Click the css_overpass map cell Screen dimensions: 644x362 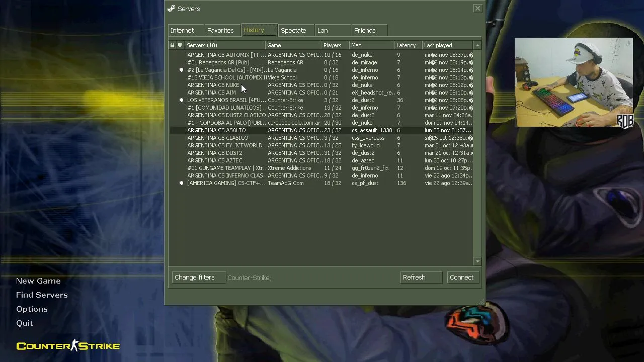click(x=368, y=138)
